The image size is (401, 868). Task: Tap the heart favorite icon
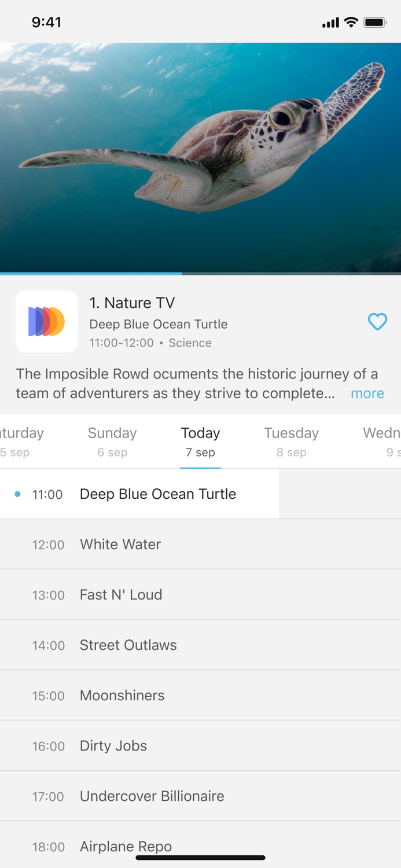[x=377, y=322]
